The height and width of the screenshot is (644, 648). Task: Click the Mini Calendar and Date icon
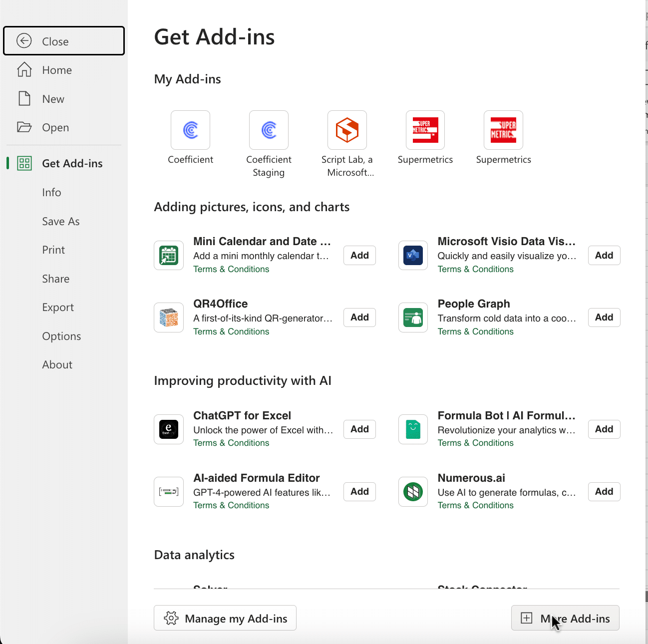169,255
